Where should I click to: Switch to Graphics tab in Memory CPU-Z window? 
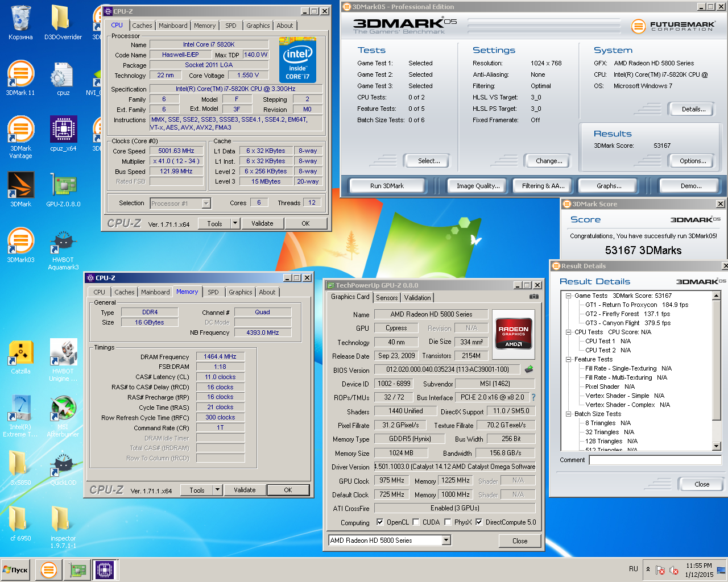[x=240, y=292]
